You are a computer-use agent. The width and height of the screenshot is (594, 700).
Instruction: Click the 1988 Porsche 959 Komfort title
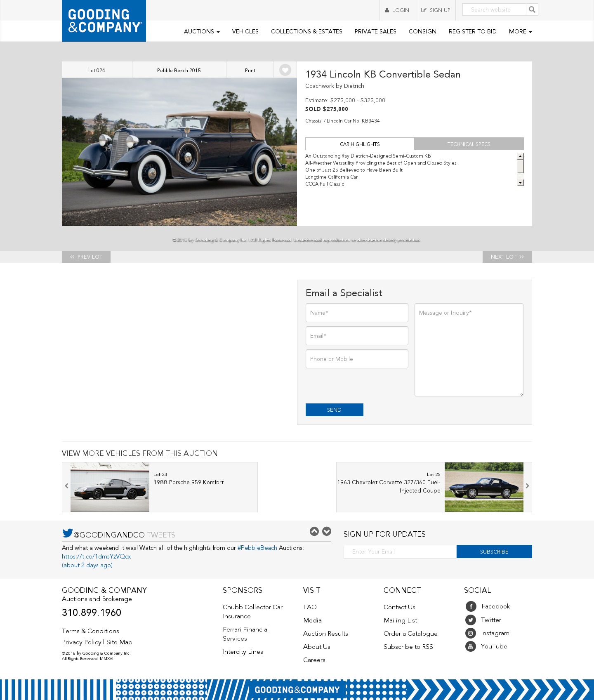coord(189,482)
